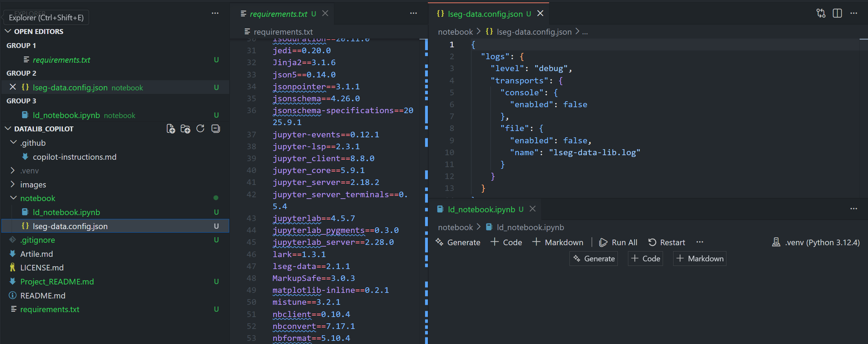Click the New Folder icon in explorer header
Viewport: 868px width, 344px height.
point(185,129)
